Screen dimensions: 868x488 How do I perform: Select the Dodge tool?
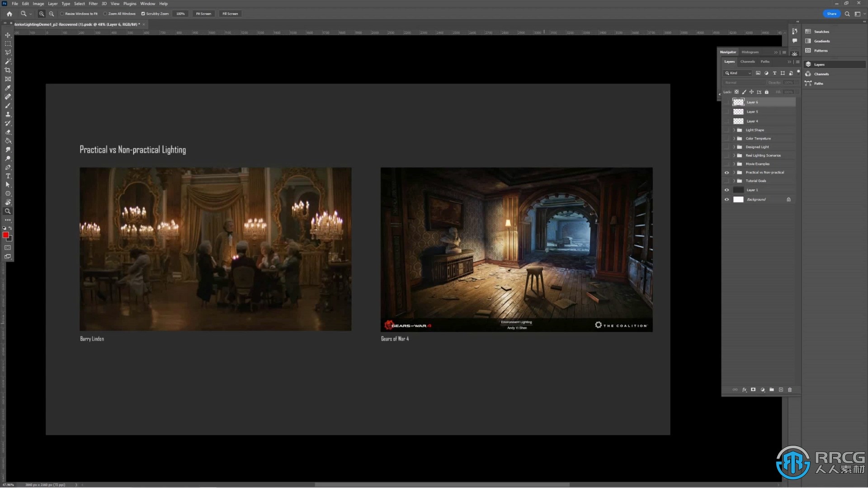click(8, 158)
